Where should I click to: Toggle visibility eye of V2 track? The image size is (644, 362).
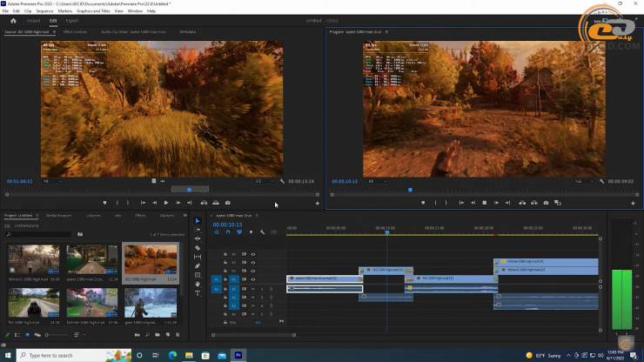click(x=253, y=271)
